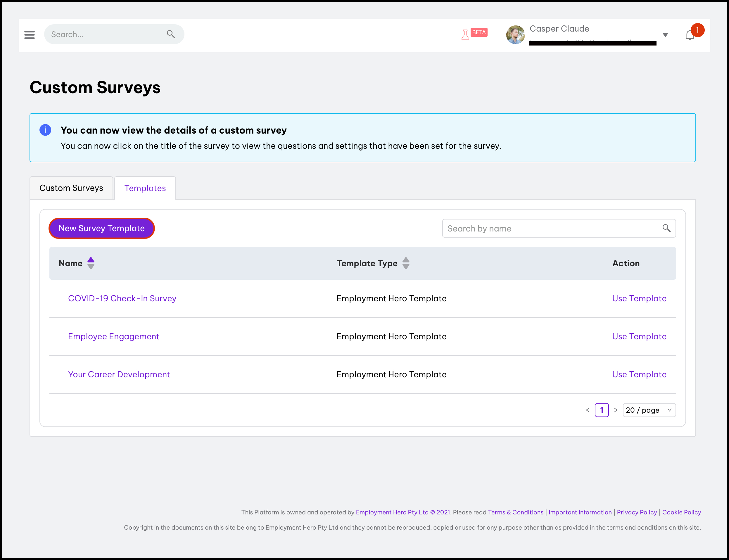The width and height of the screenshot is (729, 560).
Task: Go to next page arrow
Action: 616,410
